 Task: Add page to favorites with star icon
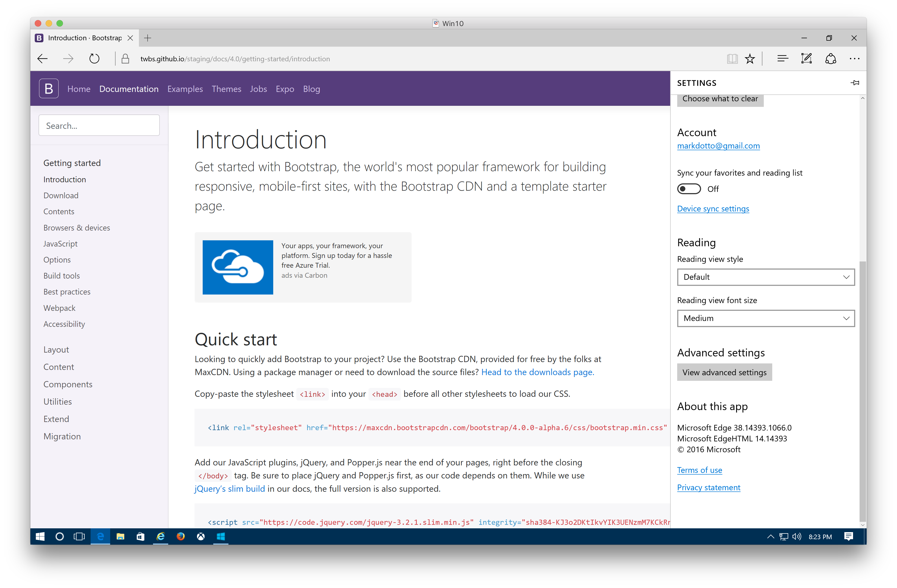(750, 59)
